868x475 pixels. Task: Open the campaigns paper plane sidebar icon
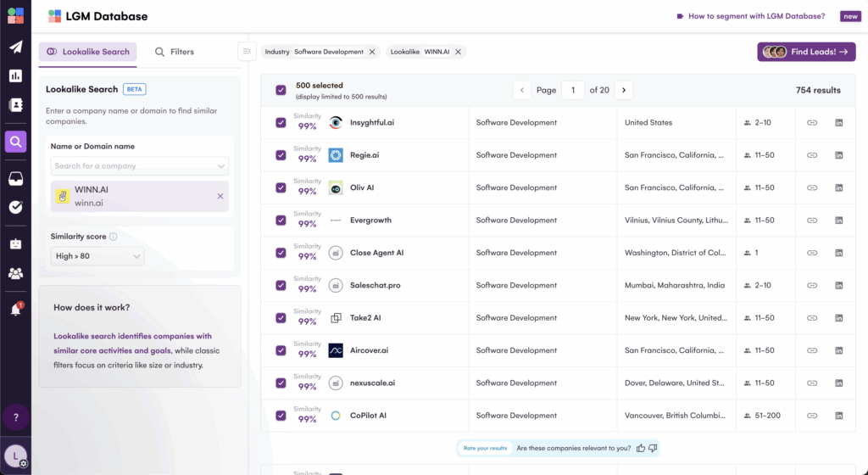tap(15, 47)
